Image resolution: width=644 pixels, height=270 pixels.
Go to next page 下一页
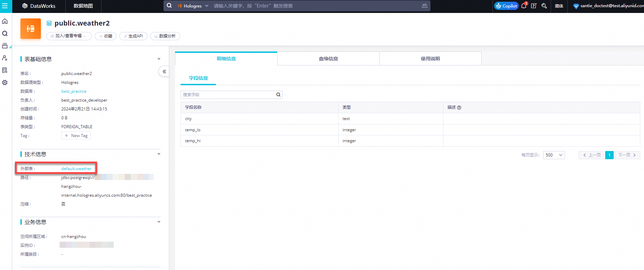tap(627, 155)
